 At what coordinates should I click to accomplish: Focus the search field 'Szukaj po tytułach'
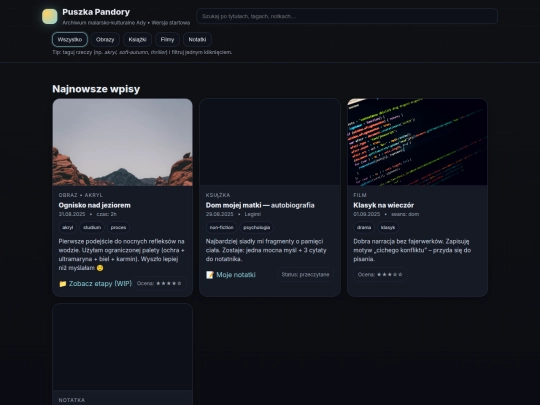(347, 16)
